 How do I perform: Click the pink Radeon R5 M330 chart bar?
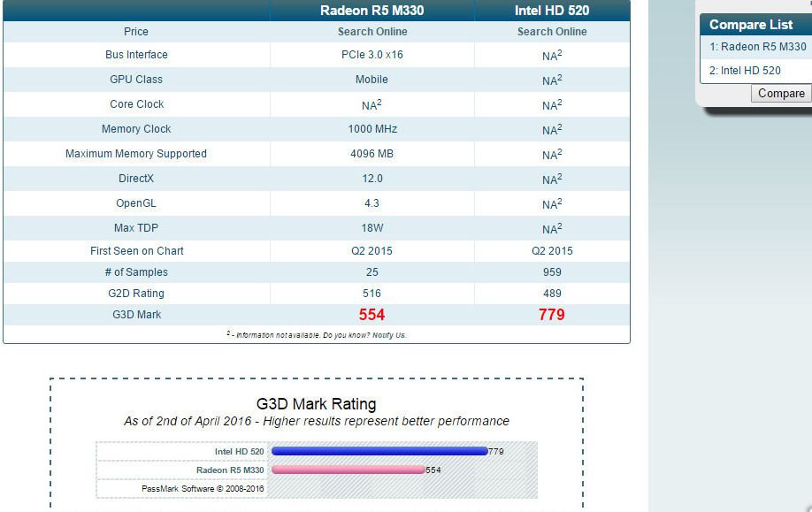[348, 470]
